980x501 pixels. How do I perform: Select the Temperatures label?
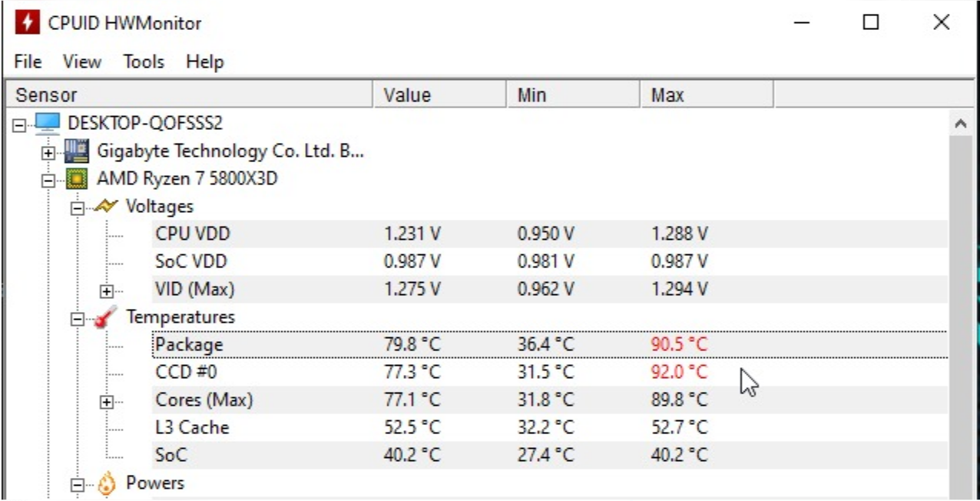click(x=180, y=317)
